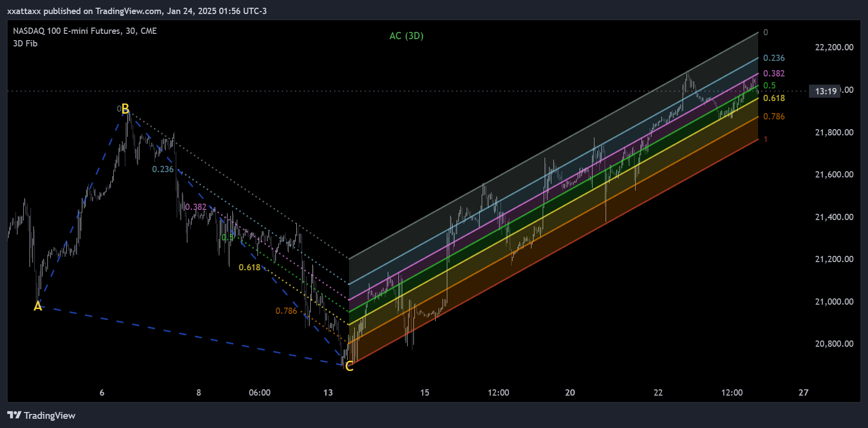Select the yellow point C label
Image resolution: width=868 pixels, height=428 pixels.
click(x=349, y=367)
